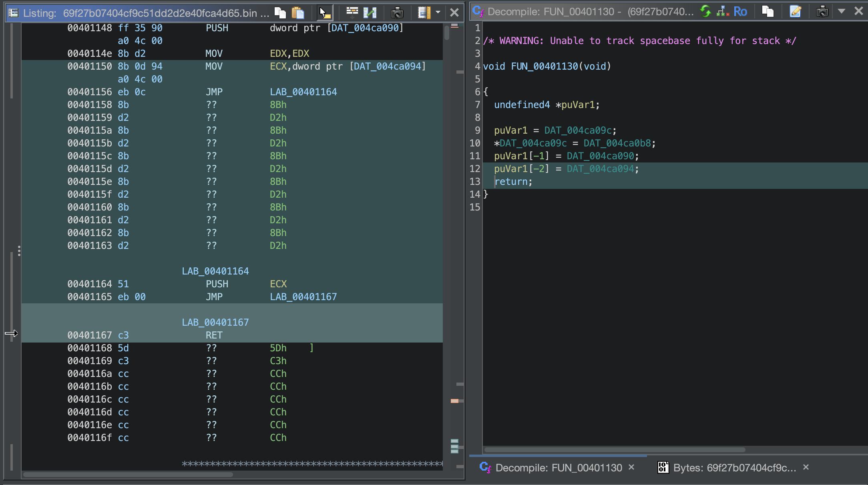Re-decompile with green refresh icon
868x485 pixels.
pos(705,11)
